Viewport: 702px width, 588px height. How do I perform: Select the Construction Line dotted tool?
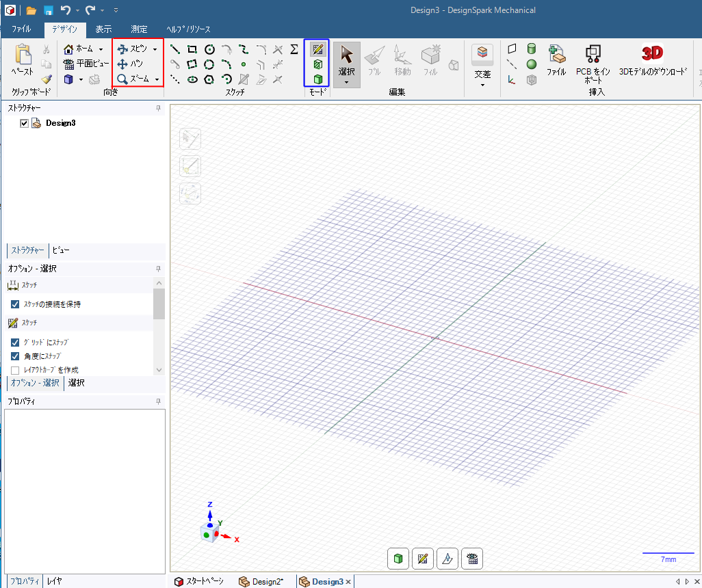click(175, 79)
